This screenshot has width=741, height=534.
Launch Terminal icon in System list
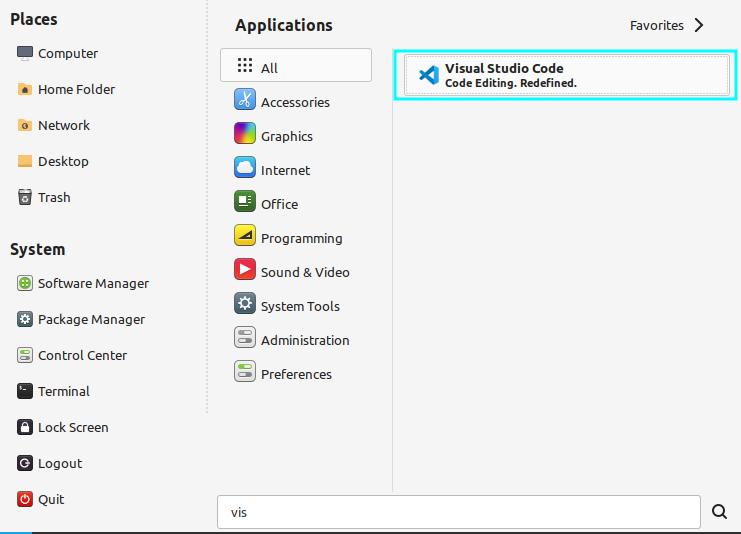point(25,391)
